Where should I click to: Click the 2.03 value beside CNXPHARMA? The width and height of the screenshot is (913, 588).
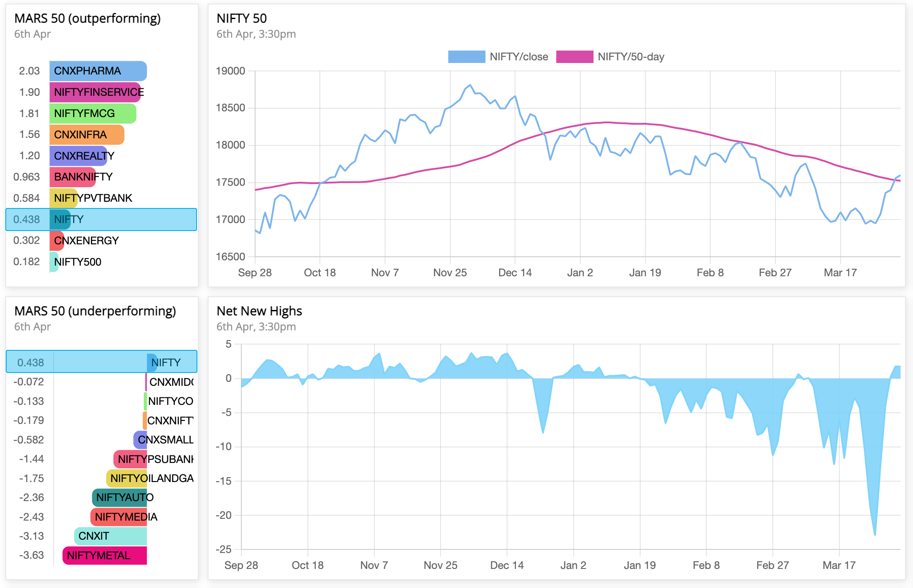click(29, 71)
